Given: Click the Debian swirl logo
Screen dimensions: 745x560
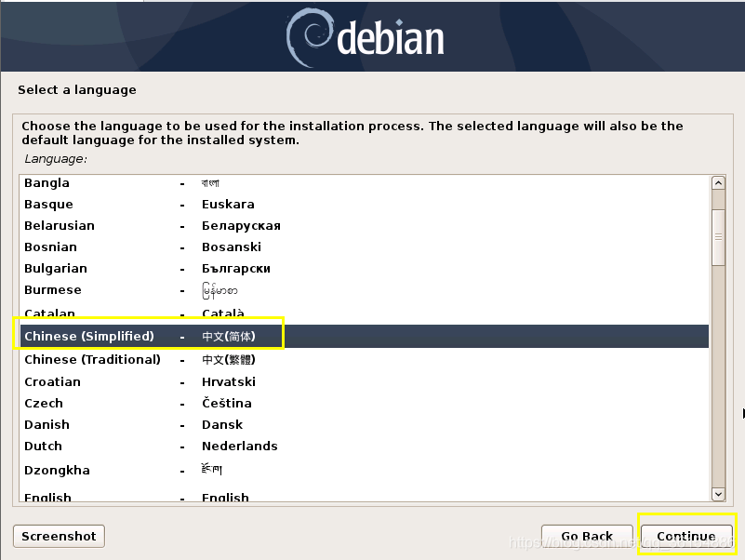Looking at the screenshot, I should point(309,37).
